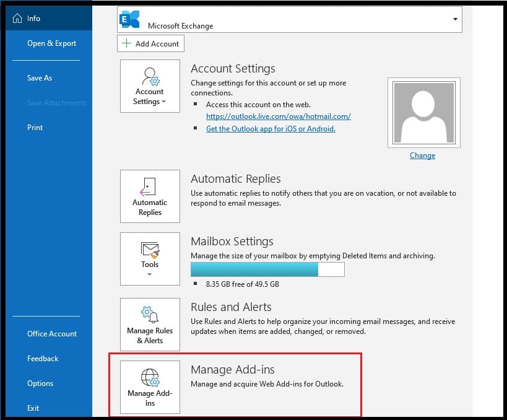Select Save As in sidebar
Screen dimensions: 507x420
40,78
